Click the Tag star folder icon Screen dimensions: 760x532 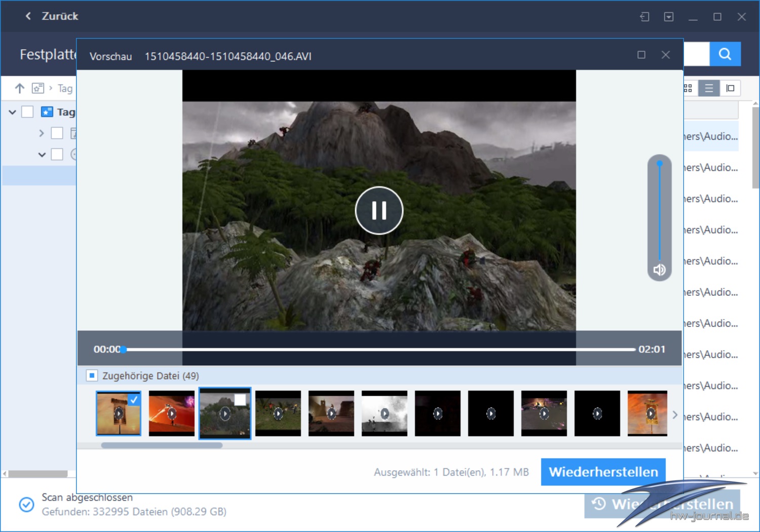[47, 111]
